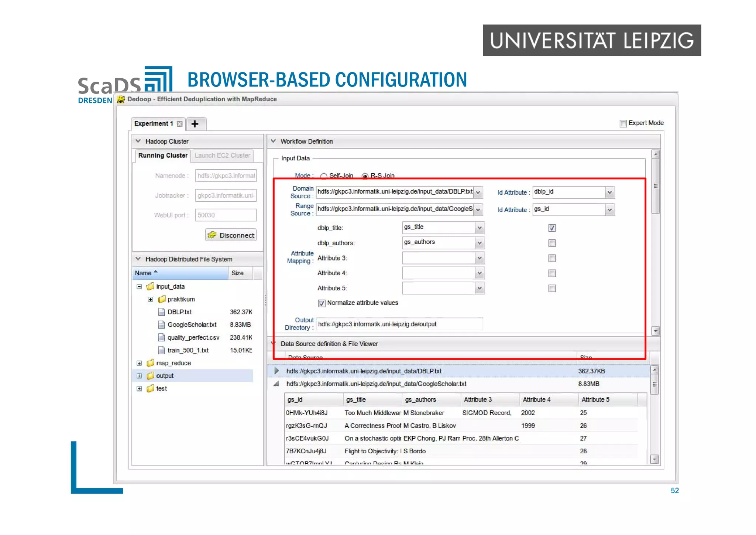This screenshot has height=535, width=756.
Task: Toggle Expert Mode checkbox
Action: pyautogui.click(x=623, y=123)
